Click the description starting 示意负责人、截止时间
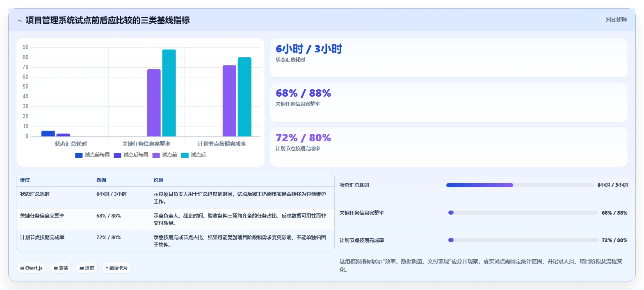The height and width of the screenshot is (290, 644). point(240,220)
